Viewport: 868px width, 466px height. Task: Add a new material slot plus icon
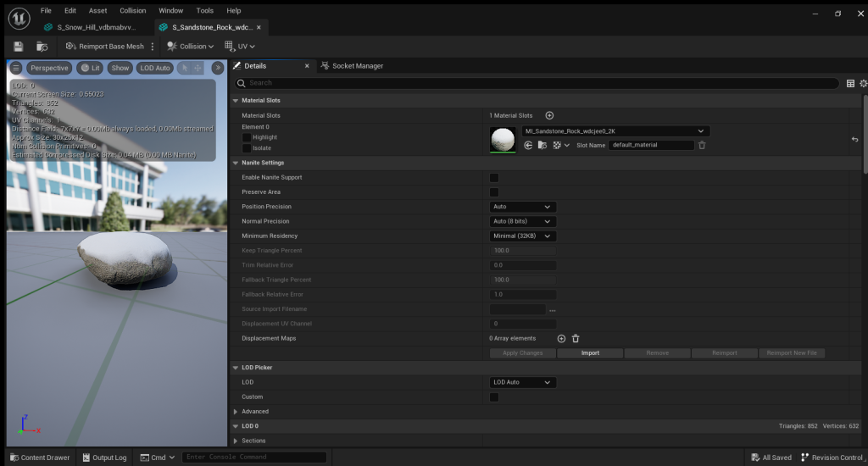549,116
